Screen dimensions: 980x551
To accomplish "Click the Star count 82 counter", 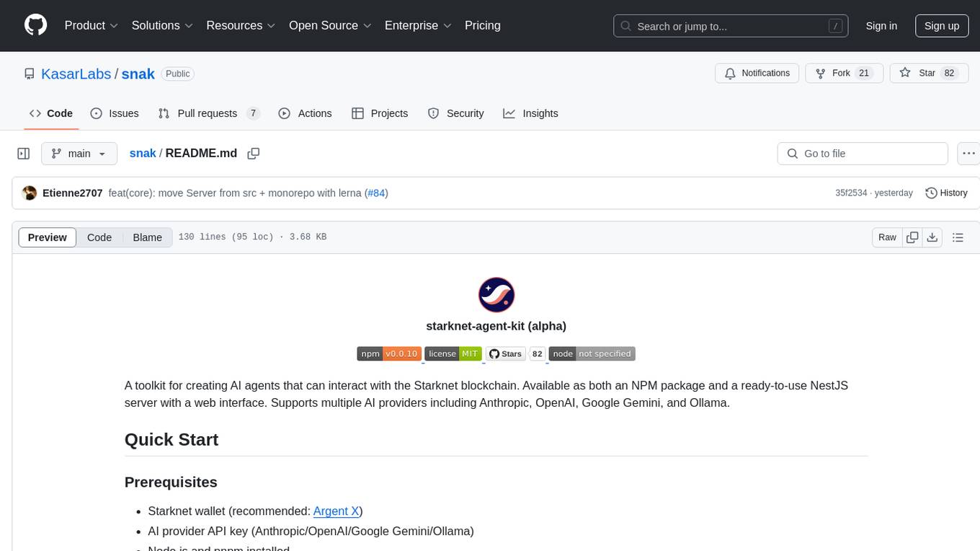I will 950,74.
